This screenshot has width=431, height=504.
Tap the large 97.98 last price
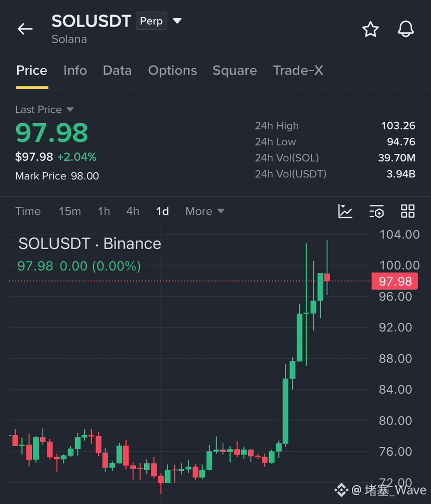(x=52, y=133)
